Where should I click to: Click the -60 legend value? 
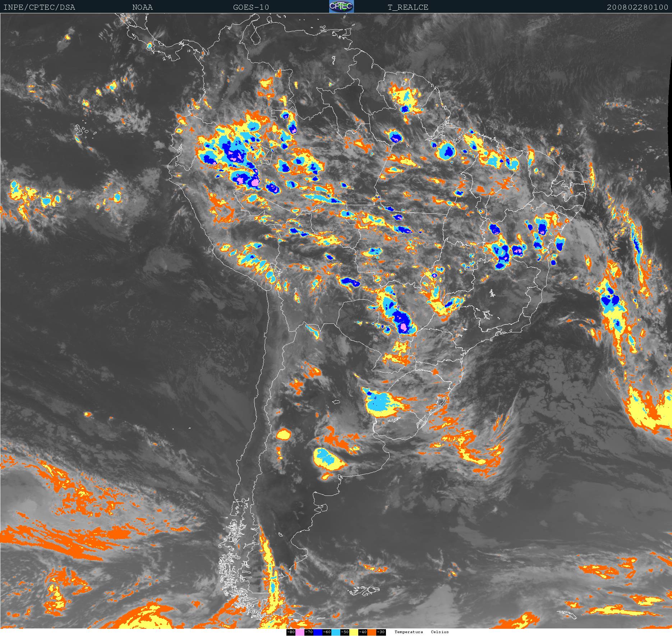(x=327, y=632)
